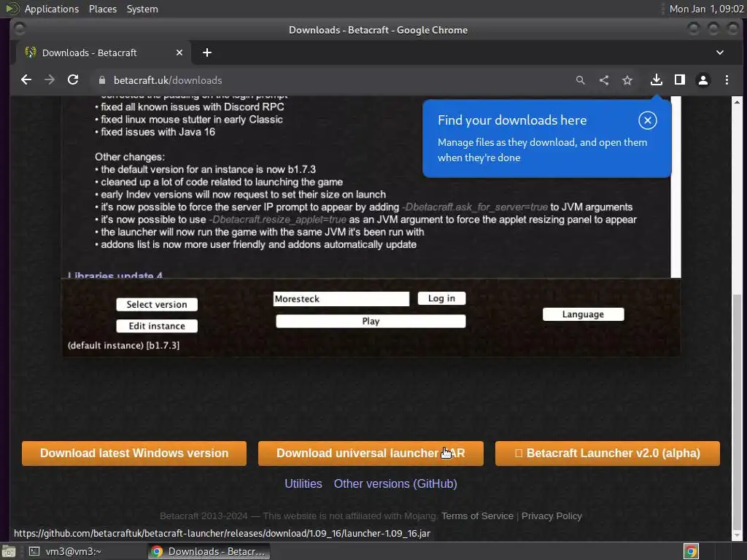Open the Places menu
The height and width of the screenshot is (560, 747).
tap(102, 9)
